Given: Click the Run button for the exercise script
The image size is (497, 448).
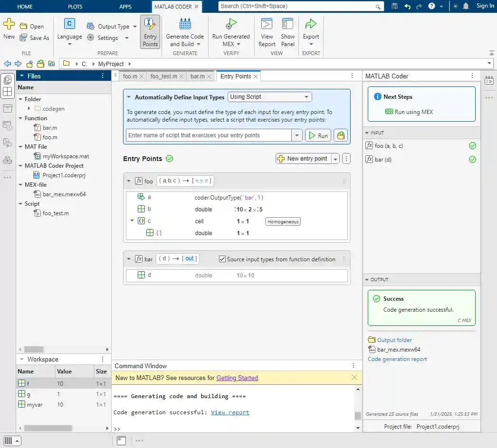Looking at the screenshot, I should pos(318,135).
